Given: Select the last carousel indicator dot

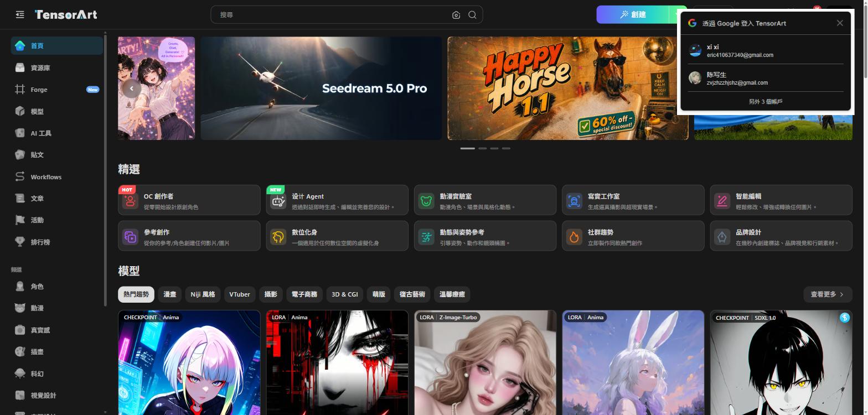Looking at the screenshot, I should tap(506, 148).
